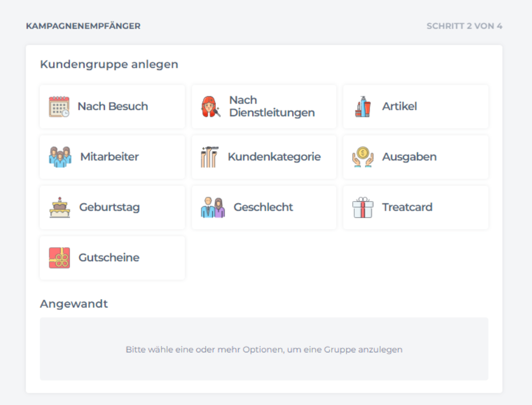The height and width of the screenshot is (405, 532).
Task: Click the man and woman Geschlecht icon
Action: point(212,207)
